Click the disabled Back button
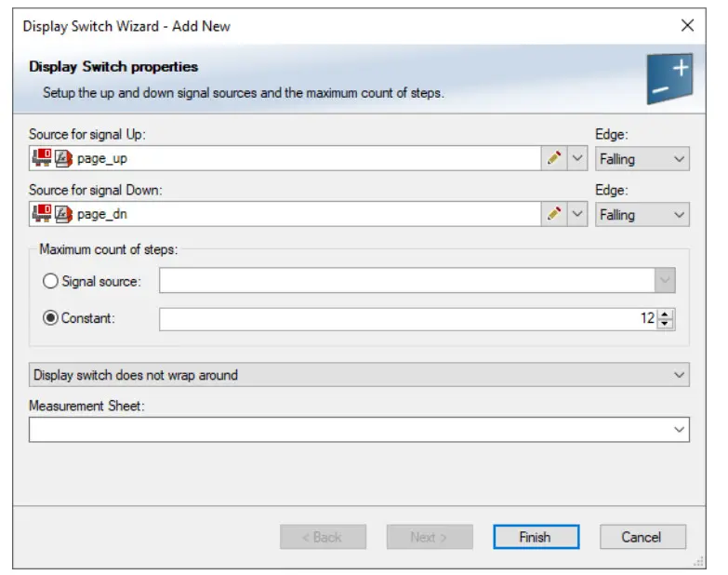 pos(324,537)
